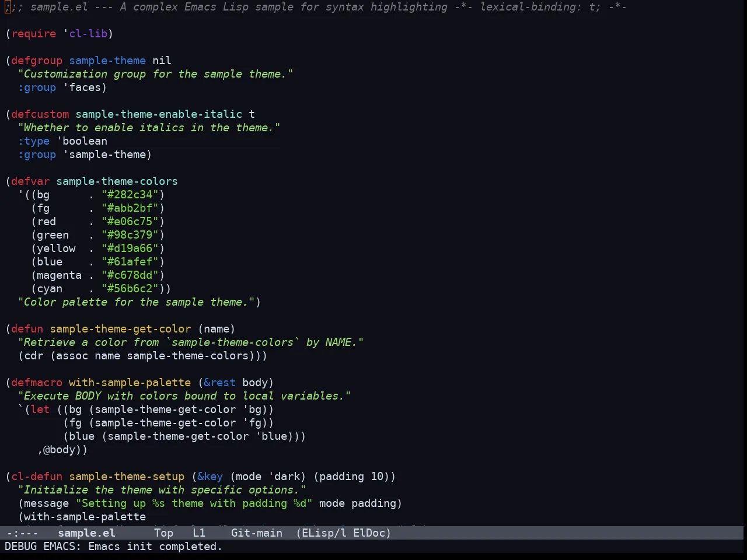Image resolution: width=747 pixels, height=560 pixels.
Task: Click string "Setting up %s theme with padding %d"
Action: pos(194,503)
